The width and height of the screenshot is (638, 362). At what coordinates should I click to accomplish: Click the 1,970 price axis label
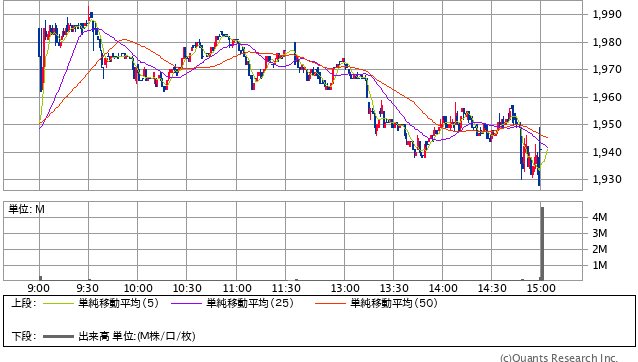click(607, 70)
